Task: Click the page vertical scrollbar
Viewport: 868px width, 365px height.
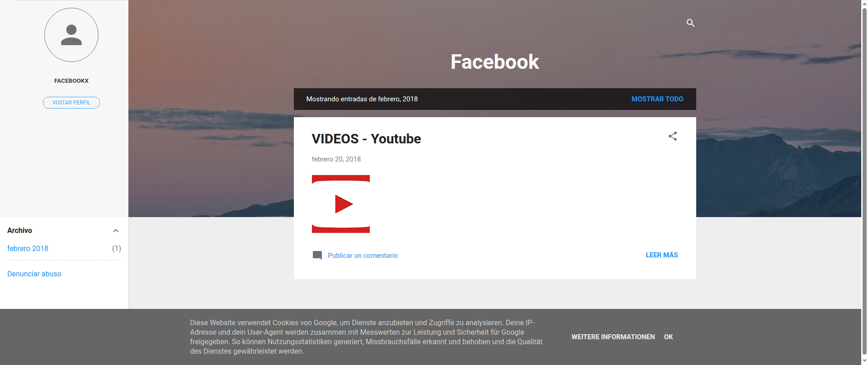Action: click(864, 182)
